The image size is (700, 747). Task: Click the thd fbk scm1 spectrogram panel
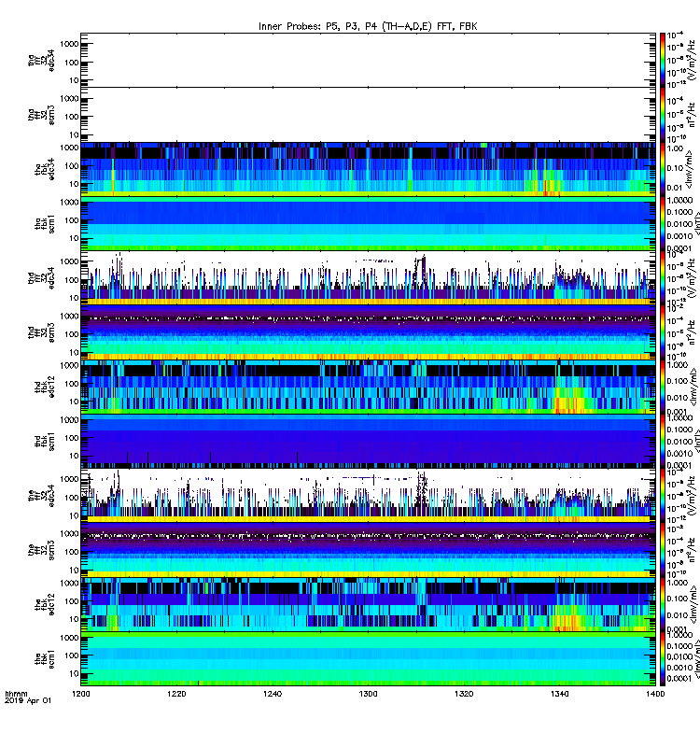point(368,441)
